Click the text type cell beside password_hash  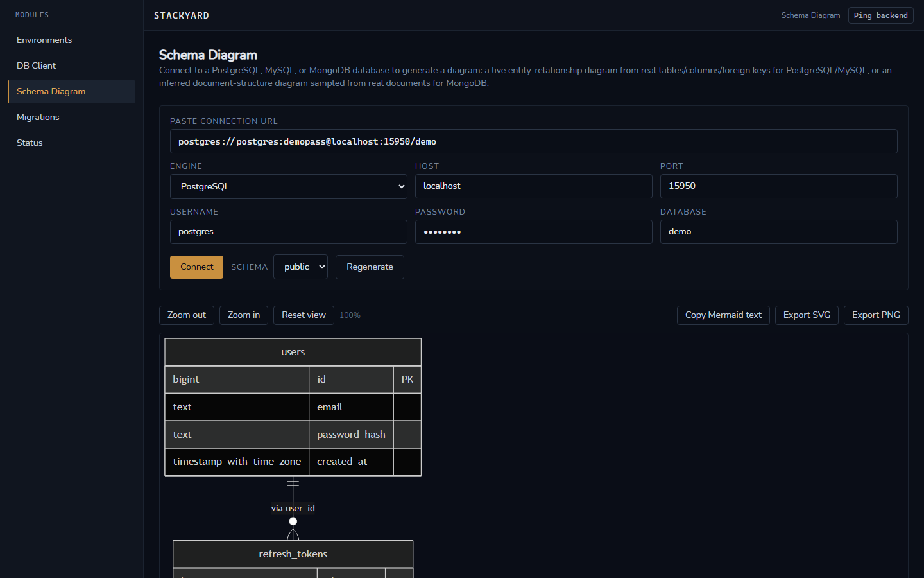click(x=237, y=435)
